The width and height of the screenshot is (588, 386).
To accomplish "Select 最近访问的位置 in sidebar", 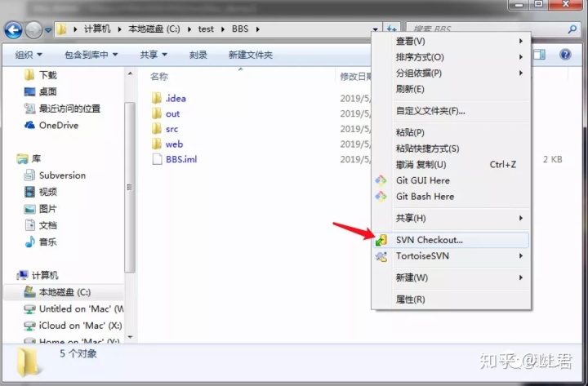I will tap(62, 109).
